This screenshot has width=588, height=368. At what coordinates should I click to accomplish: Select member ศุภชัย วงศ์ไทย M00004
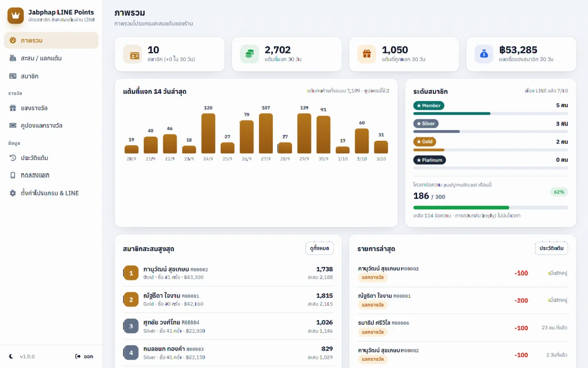228,326
